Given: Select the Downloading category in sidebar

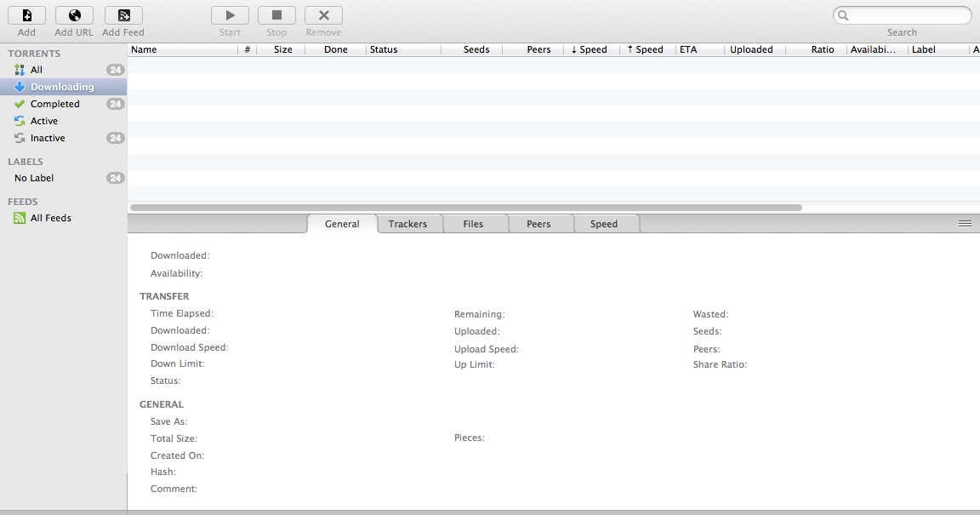Looking at the screenshot, I should click(x=63, y=86).
